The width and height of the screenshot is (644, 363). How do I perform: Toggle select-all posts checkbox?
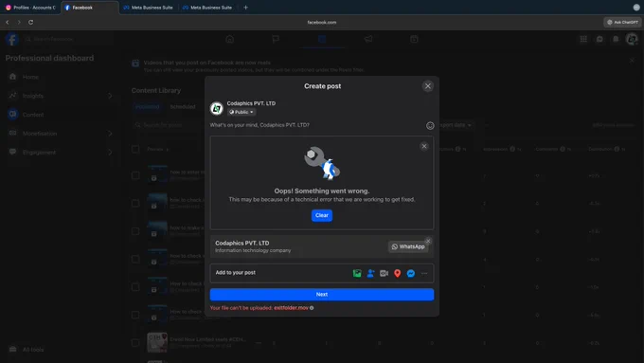click(x=135, y=149)
